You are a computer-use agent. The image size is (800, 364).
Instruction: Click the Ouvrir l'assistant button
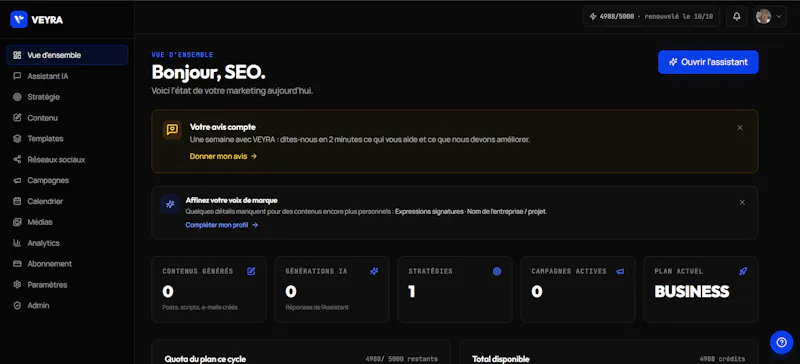(708, 62)
